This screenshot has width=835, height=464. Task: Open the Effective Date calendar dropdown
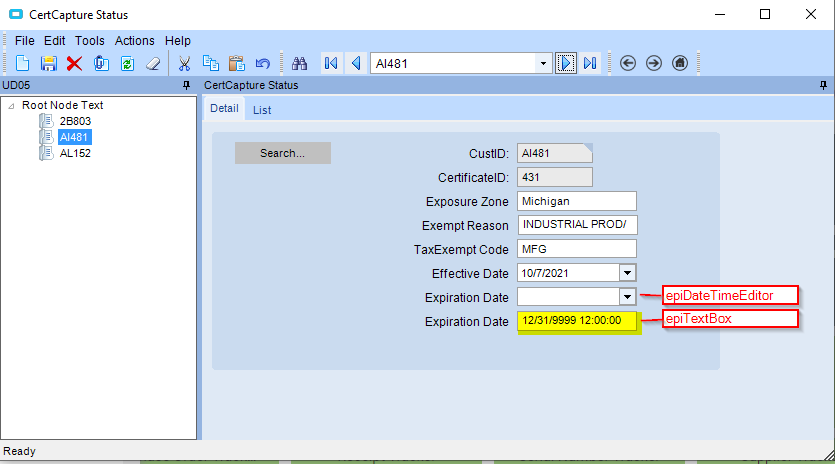627,273
